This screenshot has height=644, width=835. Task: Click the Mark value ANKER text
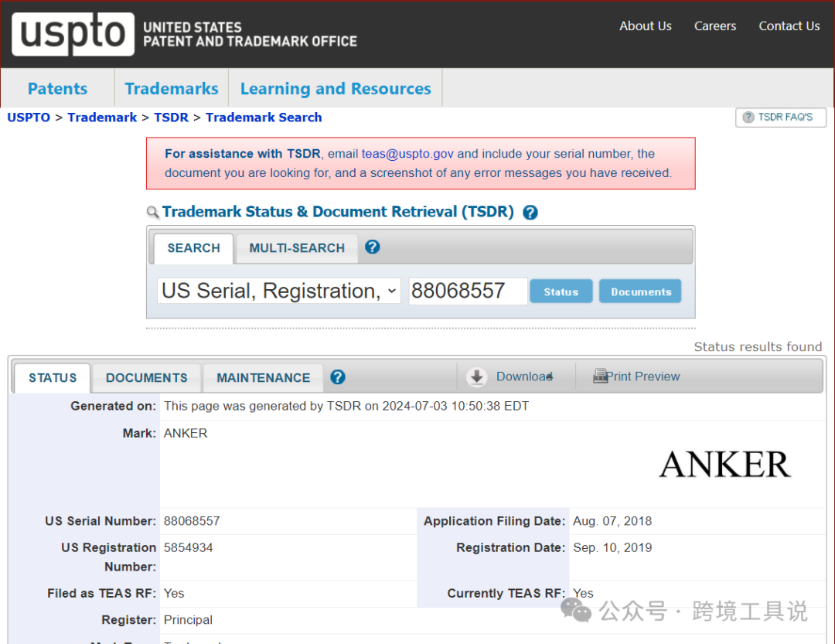tap(186, 433)
